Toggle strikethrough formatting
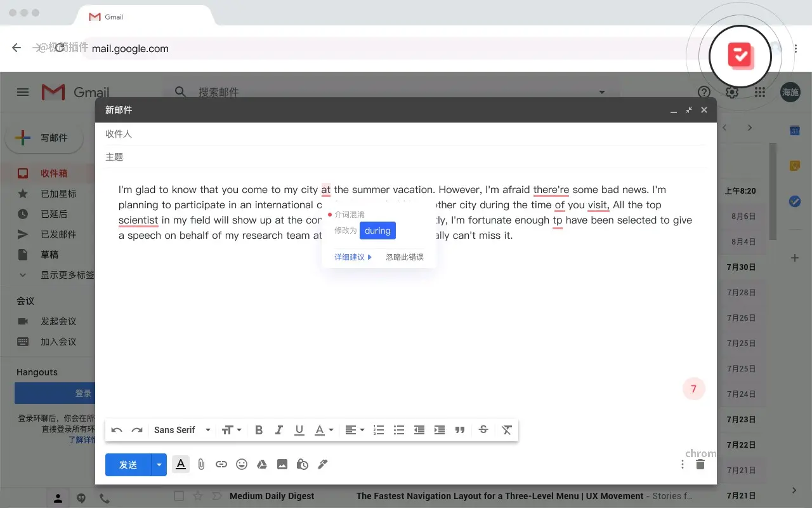 coord(483,430)
